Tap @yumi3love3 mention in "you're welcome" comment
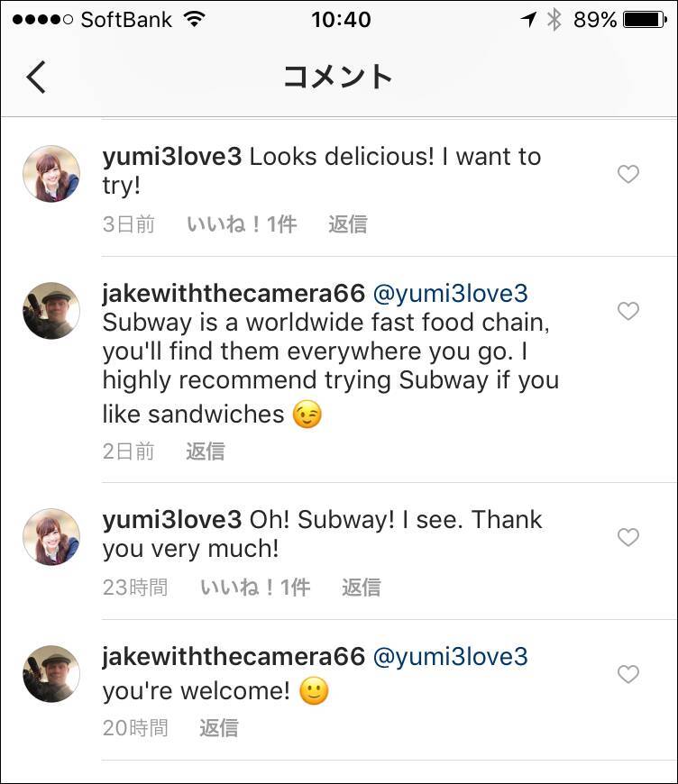 point(450,656)
